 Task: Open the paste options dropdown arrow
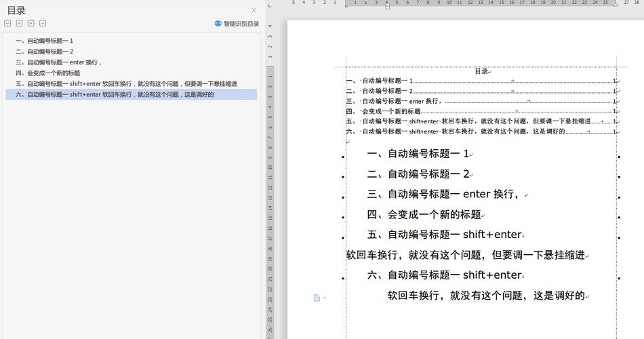325,298
